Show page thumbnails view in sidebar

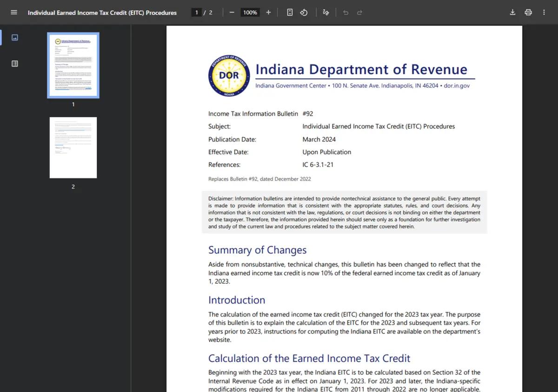tap(15, 38)
